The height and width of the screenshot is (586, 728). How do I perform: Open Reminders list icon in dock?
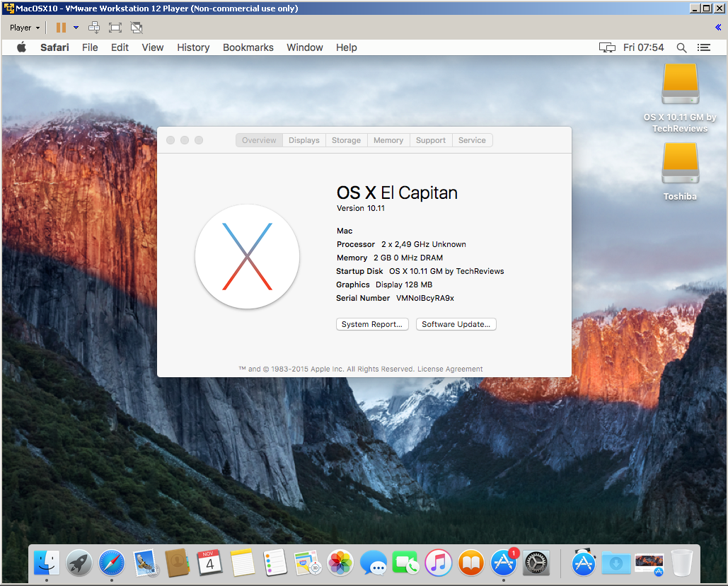coord(275,563)
